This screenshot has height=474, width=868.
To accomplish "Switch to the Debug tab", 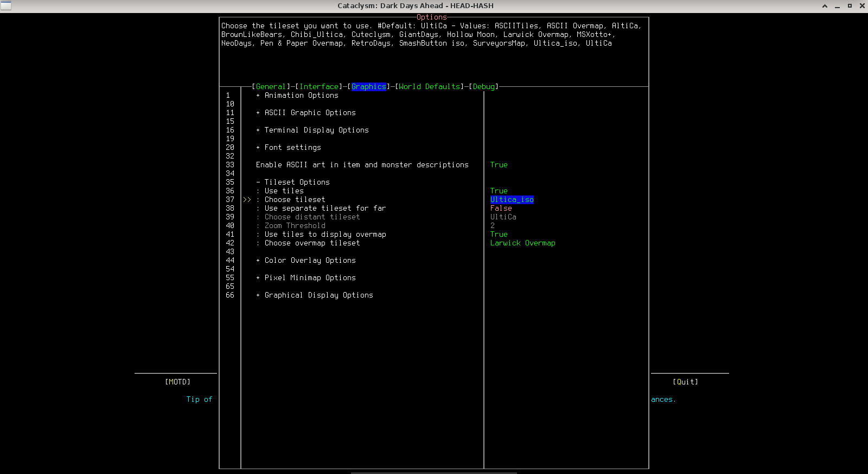I will (484, 87).
